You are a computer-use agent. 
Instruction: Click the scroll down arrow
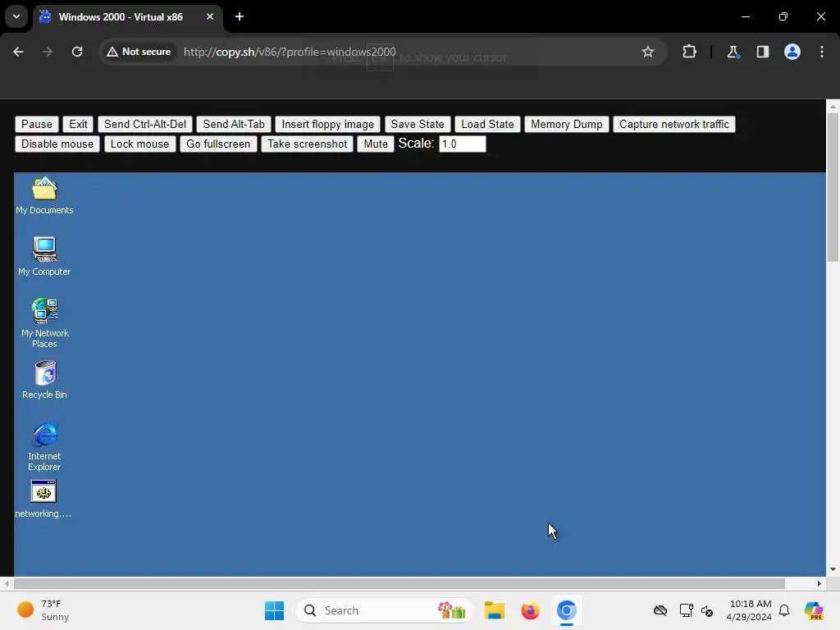(x=833, y=569)
